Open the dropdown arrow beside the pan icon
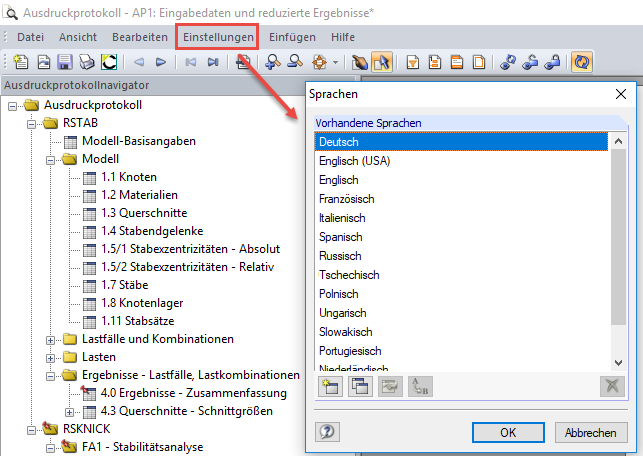Image resolution: width=643 pixels, height=456 pixels. [x=335, y=62]
